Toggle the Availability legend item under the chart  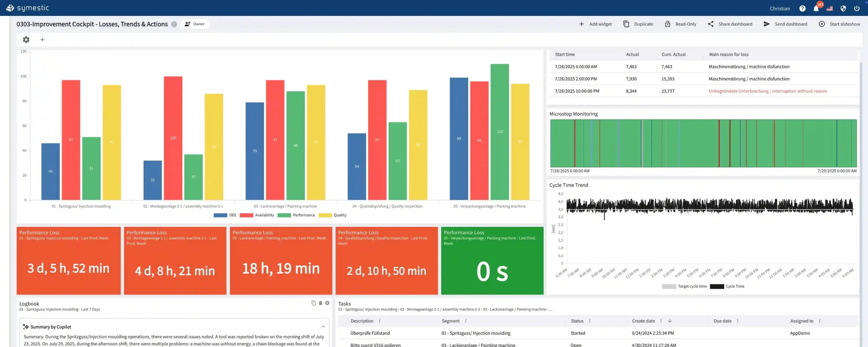click(257, 215)
